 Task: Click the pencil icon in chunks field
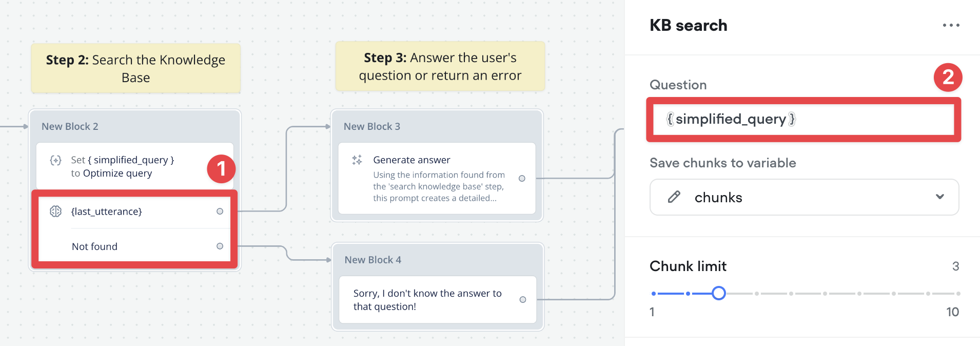[x=674, y=197]
